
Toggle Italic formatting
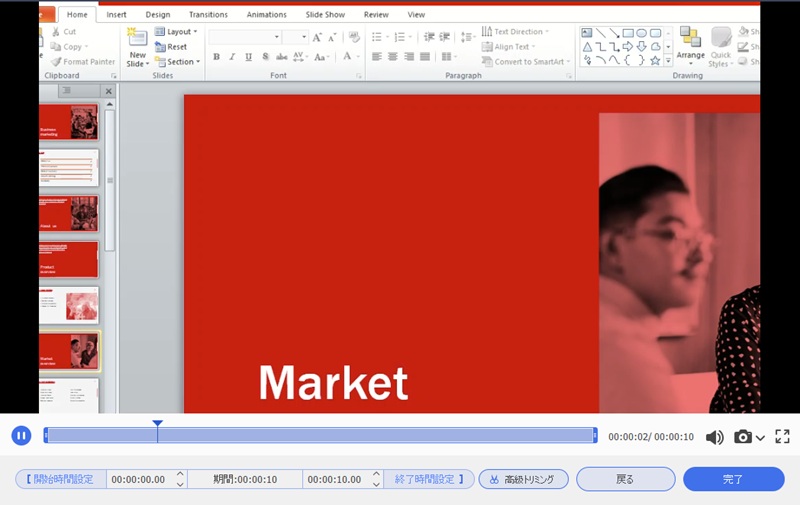tap(232, 57)
